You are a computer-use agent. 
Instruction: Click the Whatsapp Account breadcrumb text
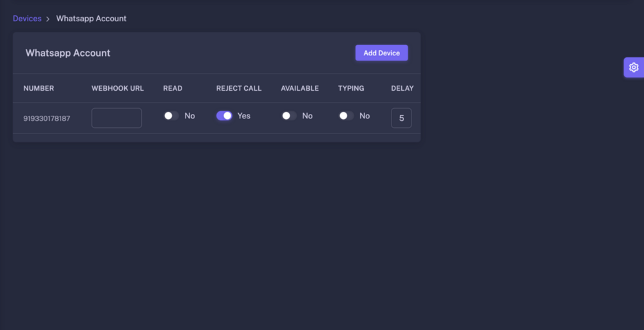91,19
